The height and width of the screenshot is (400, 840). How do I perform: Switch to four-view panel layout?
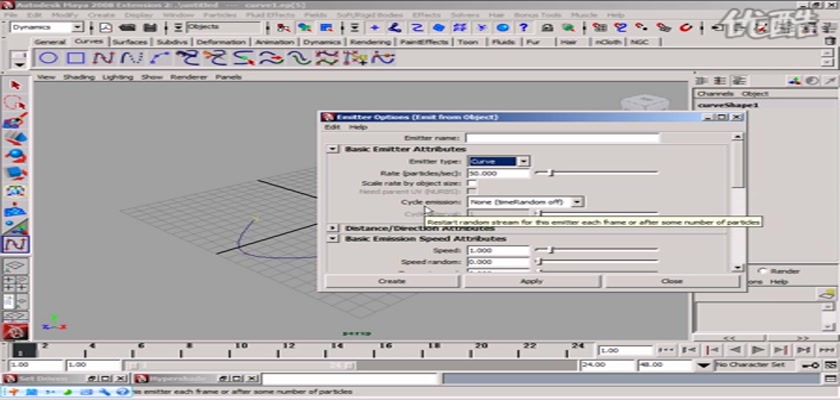[16, 283]
